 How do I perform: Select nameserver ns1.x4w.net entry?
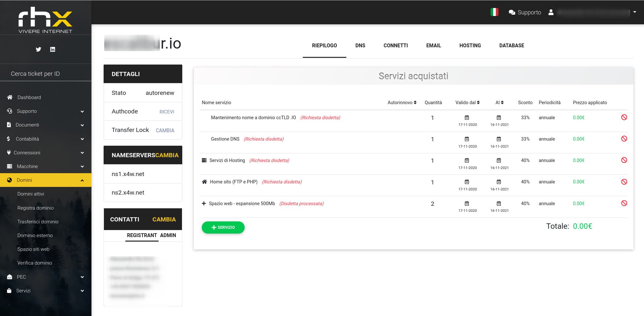[143, 174]
